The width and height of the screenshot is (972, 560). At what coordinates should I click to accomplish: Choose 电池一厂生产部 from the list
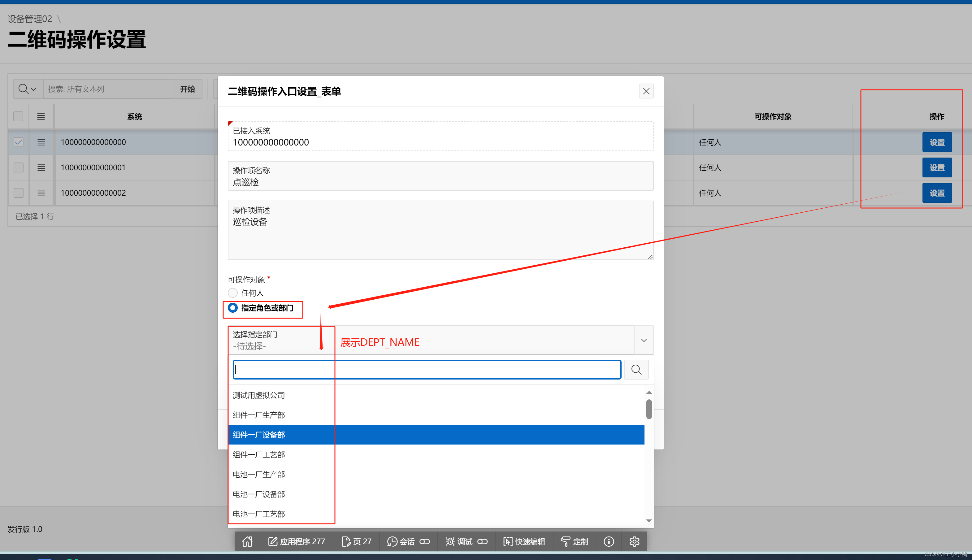(x=436, y=474)
